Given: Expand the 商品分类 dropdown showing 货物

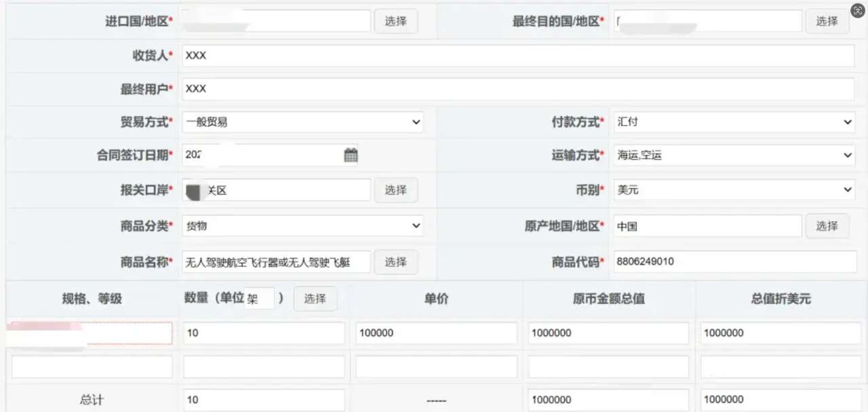Looking at the screenshot, I should coord(302,226).
